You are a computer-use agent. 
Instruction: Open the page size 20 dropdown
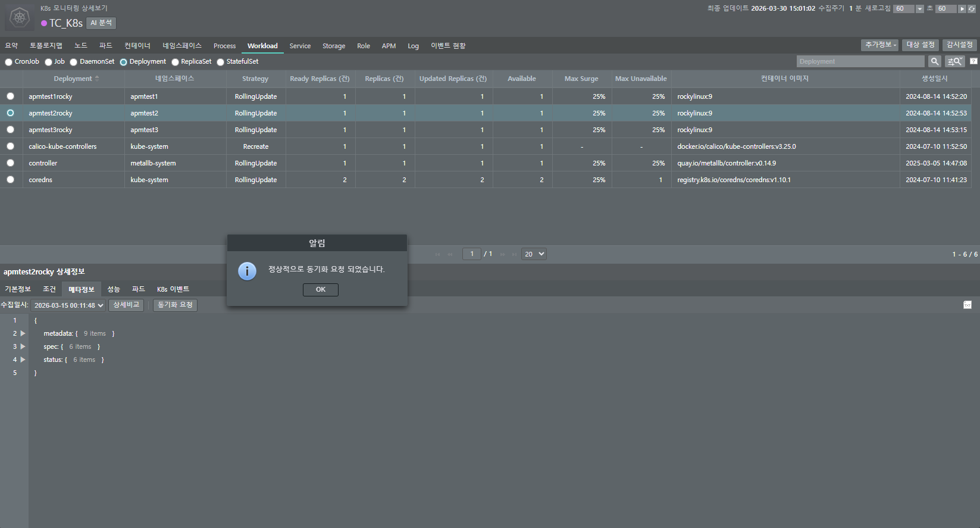533,254
